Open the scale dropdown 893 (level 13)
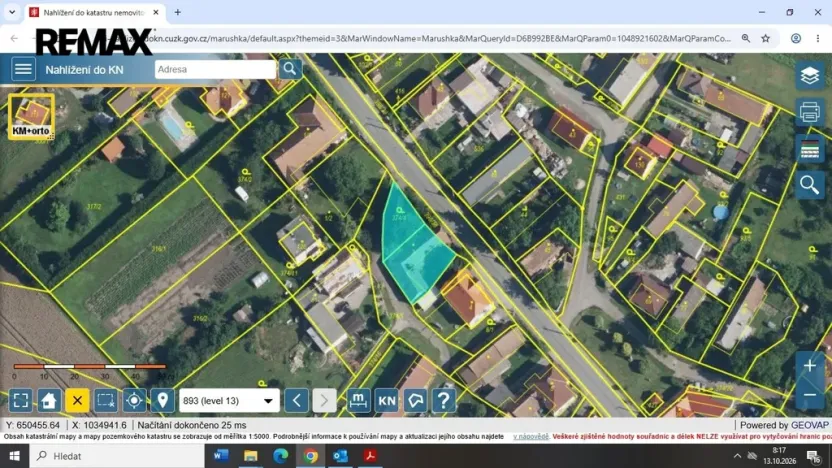The height and width of the screenshot is (468, 832). [x=229, y=401]
